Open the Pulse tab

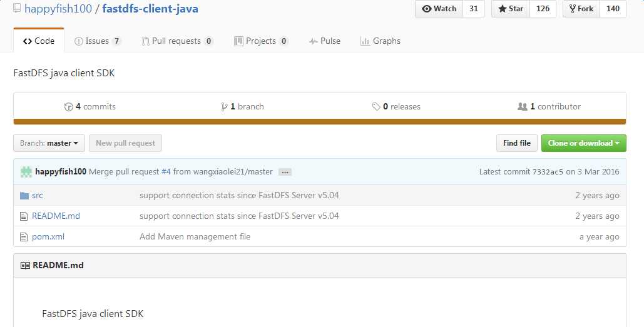(324, 41)
